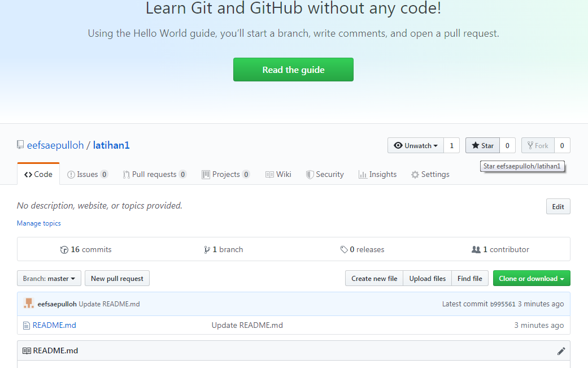
Task: Expand the Unwatch options caret
Action: pos(436,145)
